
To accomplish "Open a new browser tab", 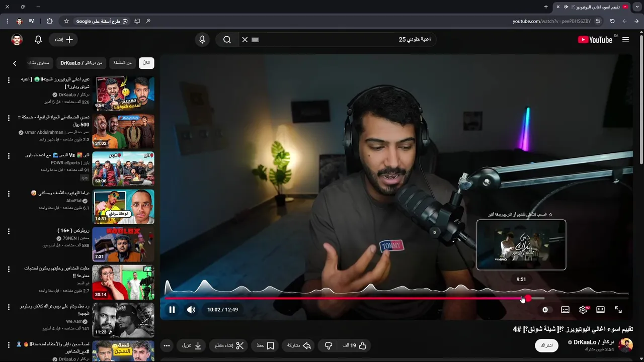I will pos(546,7).
